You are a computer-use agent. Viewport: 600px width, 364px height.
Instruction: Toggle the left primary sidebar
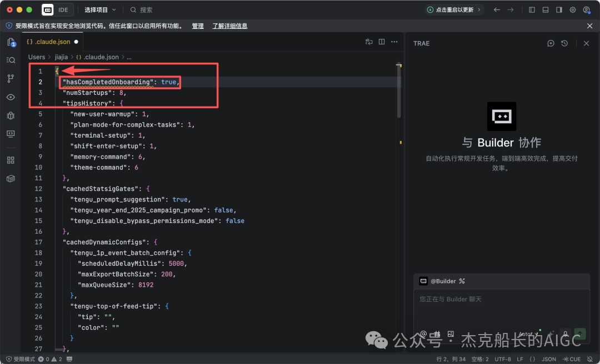pos(532,9)
